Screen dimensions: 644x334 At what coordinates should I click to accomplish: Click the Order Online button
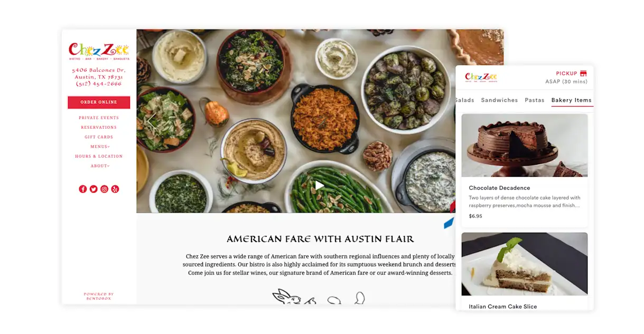pyautogui.click(x=99, y=102)
